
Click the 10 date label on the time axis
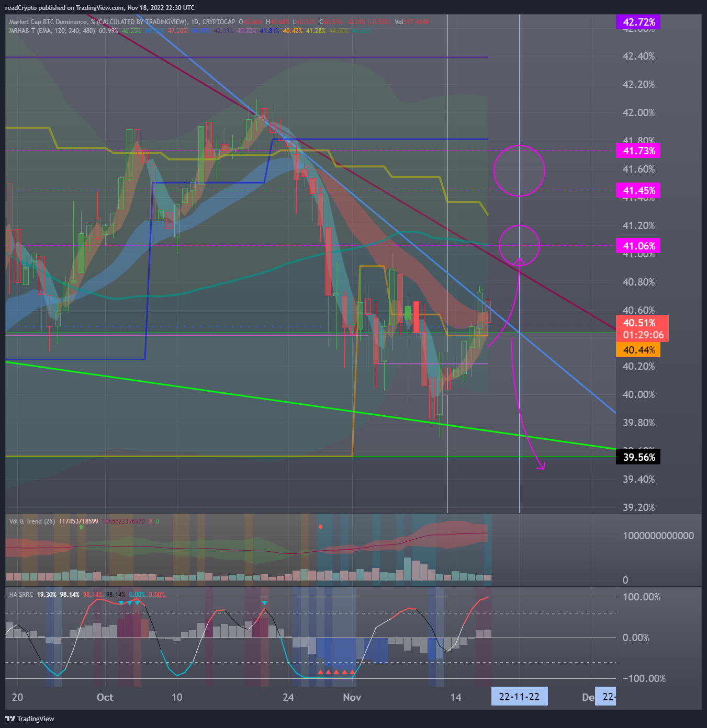pyautogui.click(x=177, y=697)
